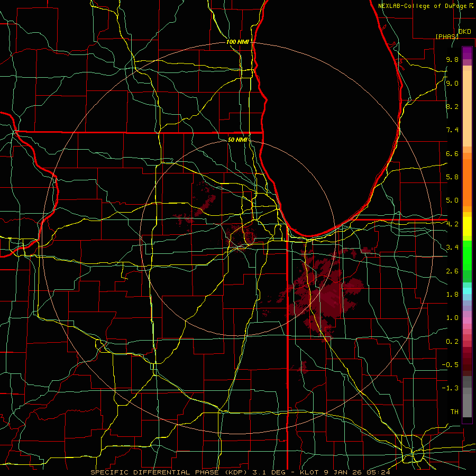Click the 3.4 legend value

tap(452, 248)
